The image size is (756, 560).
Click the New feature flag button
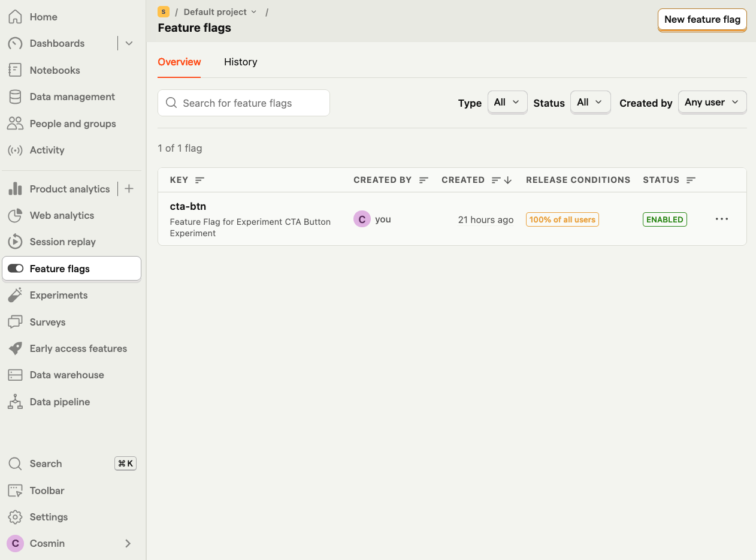[701, 19]
